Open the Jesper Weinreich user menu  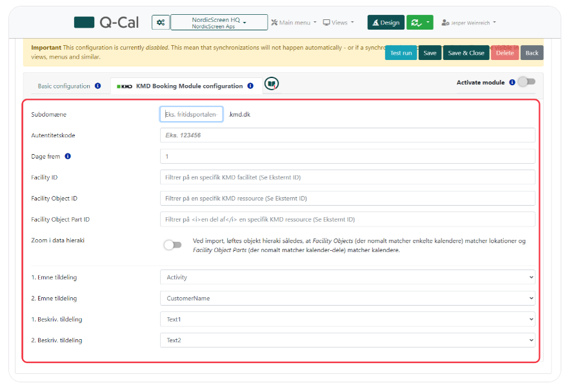coord(468,23)
